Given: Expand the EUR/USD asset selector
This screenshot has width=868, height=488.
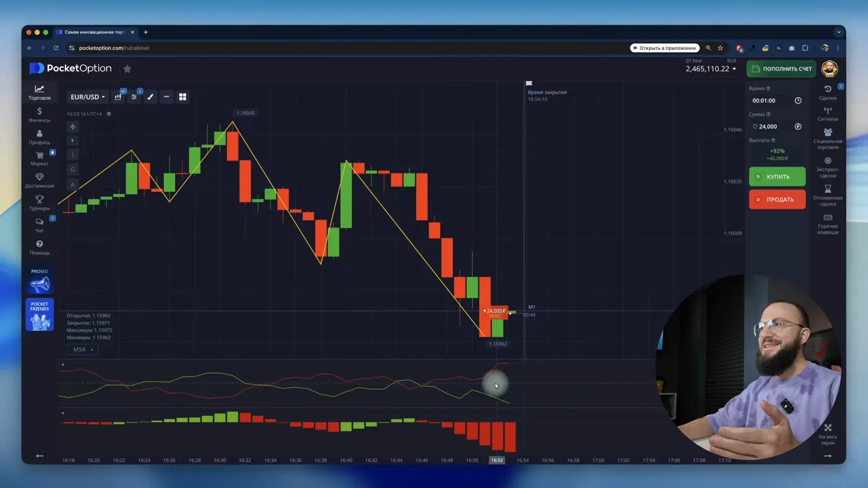Looking at the screenshot, I should point(87,97).
